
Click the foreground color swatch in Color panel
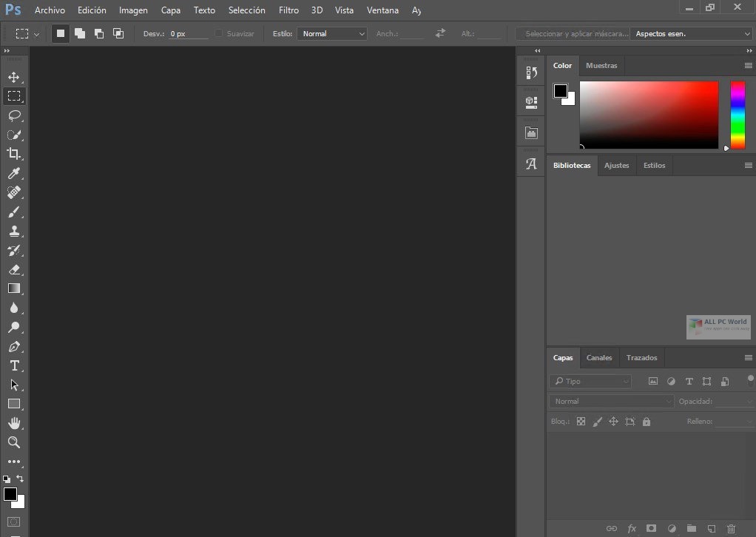click(x=560, y=91)
